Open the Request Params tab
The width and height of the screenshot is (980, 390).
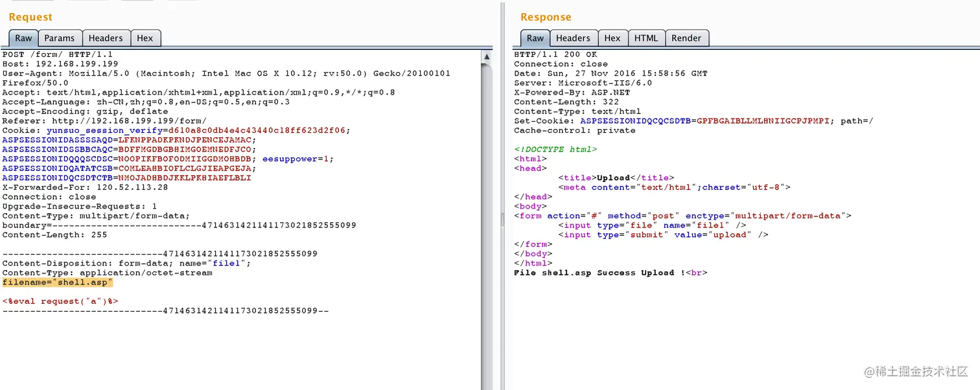60,38
